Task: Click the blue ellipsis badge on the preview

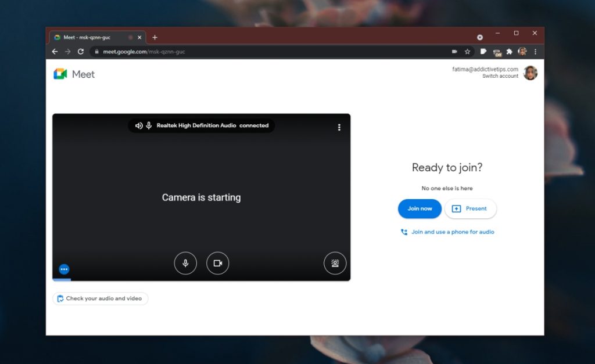Action: coord(64,269)
